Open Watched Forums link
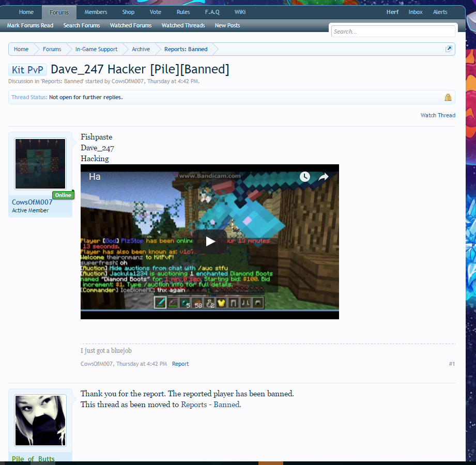 point(131,25)
